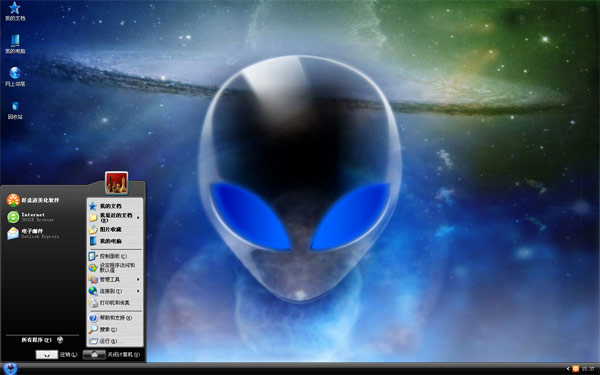Click the 关闭计算机 shutdown button
Screen dimensions: 600x375
point(112,355)
